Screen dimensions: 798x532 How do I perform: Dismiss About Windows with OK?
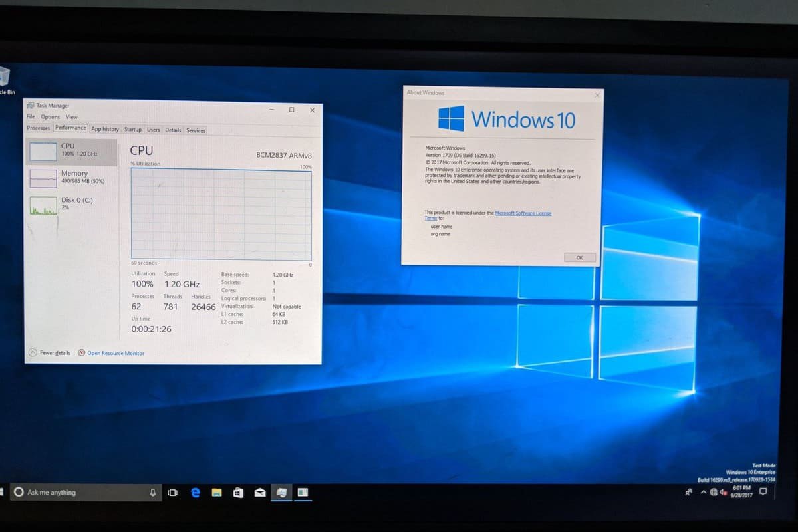click(x=579, y=257)
